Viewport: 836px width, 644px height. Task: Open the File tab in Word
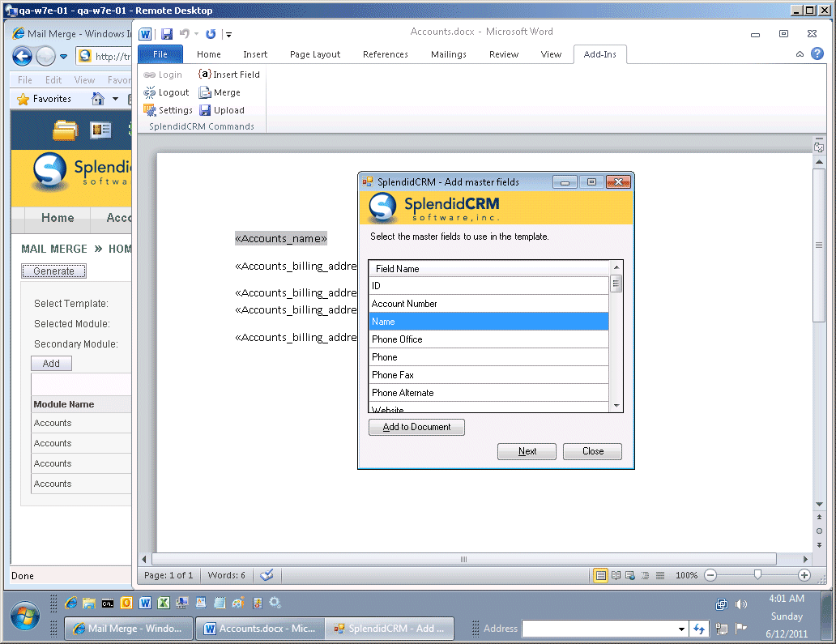click(160, 54)
